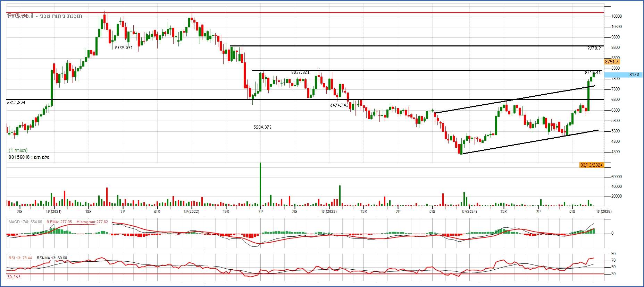Viewport: 644px width, 287px height.
Task: Click the ינו(2024) date axis label
Action: 469,211
